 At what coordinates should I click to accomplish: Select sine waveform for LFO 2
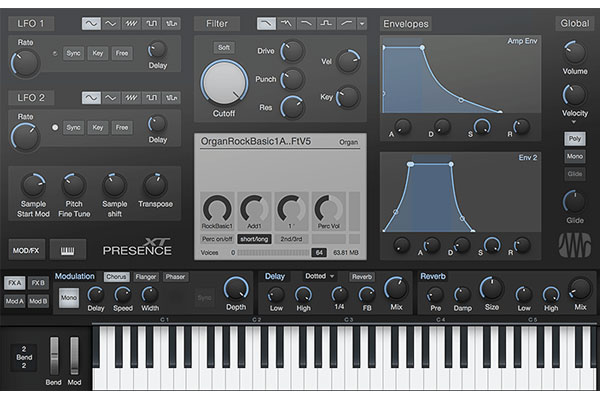91,98
